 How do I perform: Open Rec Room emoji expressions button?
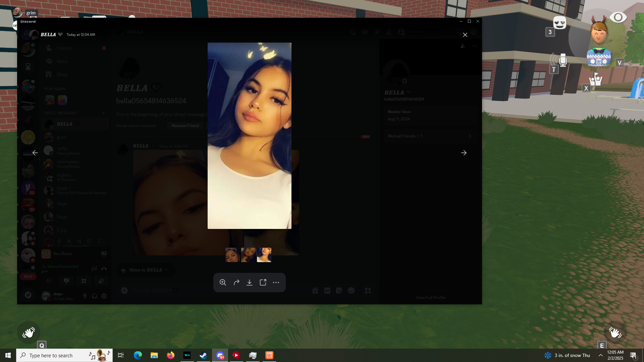pyautogui.click(x=559, y=23)
